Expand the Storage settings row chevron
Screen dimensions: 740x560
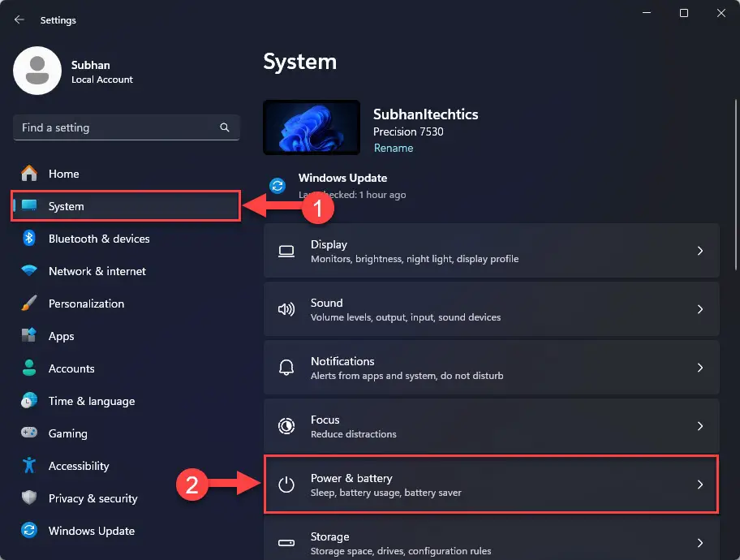(700, 542)
